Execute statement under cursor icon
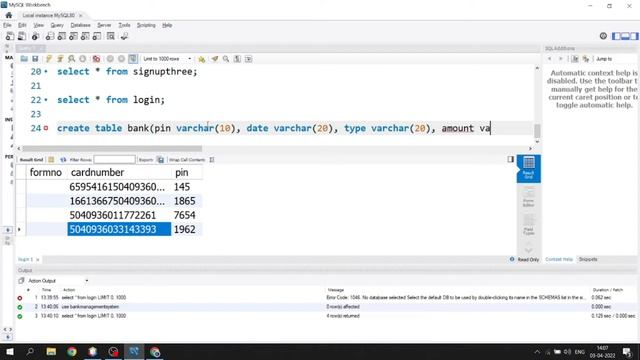The width and height of the screenshot is (640, 360). point(60,59)
